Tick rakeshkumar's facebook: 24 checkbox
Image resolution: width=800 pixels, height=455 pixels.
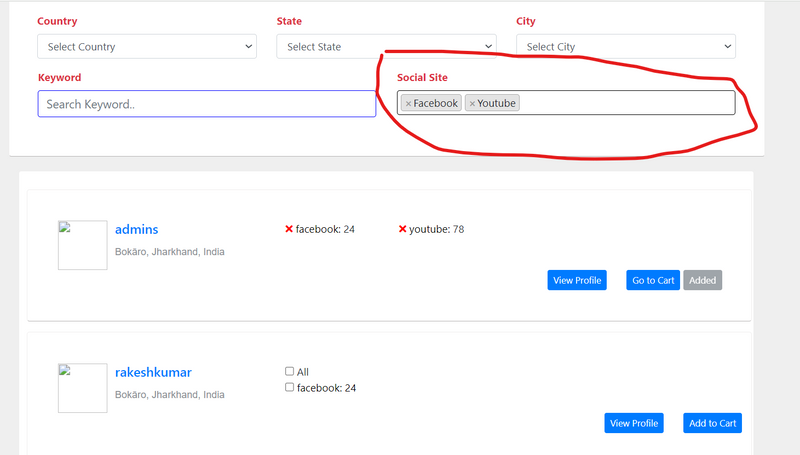click(x=290, y=388)
